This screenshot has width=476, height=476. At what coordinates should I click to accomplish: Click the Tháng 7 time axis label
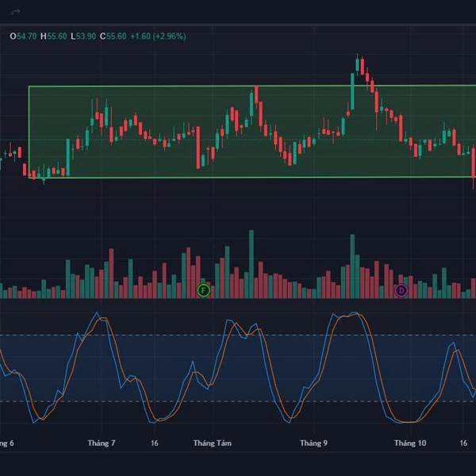click(x=102, y=443)
